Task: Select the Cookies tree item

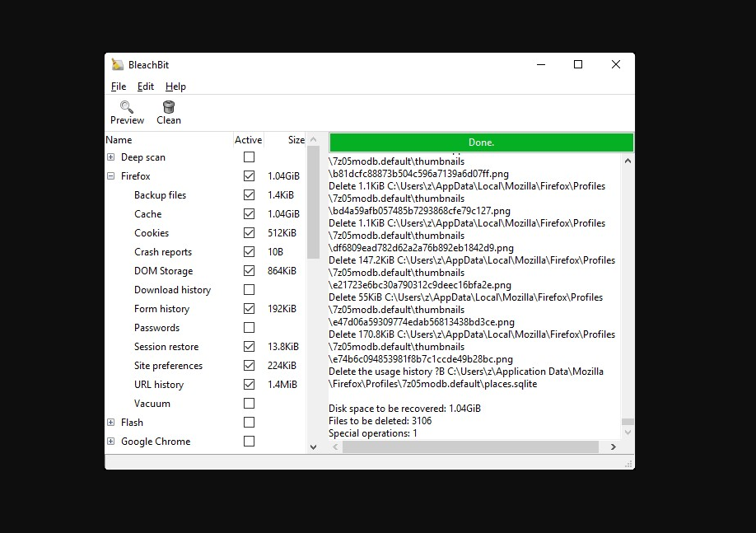Action: [x=152, y=233]
